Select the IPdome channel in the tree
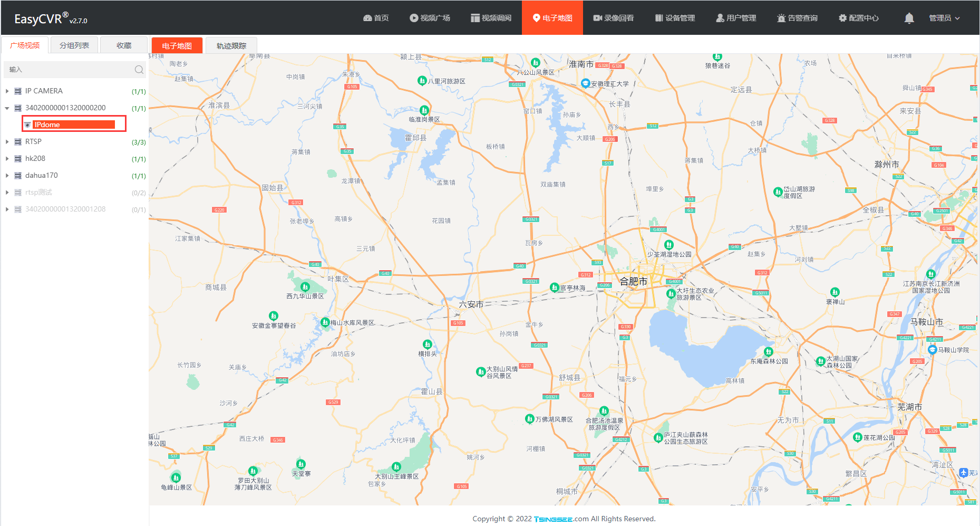The width and height of the screenshot is (980, 526). 74,125
